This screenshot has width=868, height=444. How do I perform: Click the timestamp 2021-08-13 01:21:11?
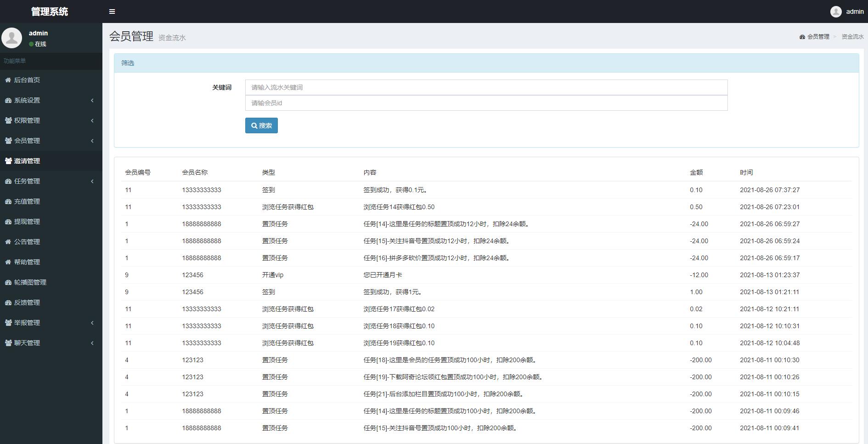click(x=770, y=292)
